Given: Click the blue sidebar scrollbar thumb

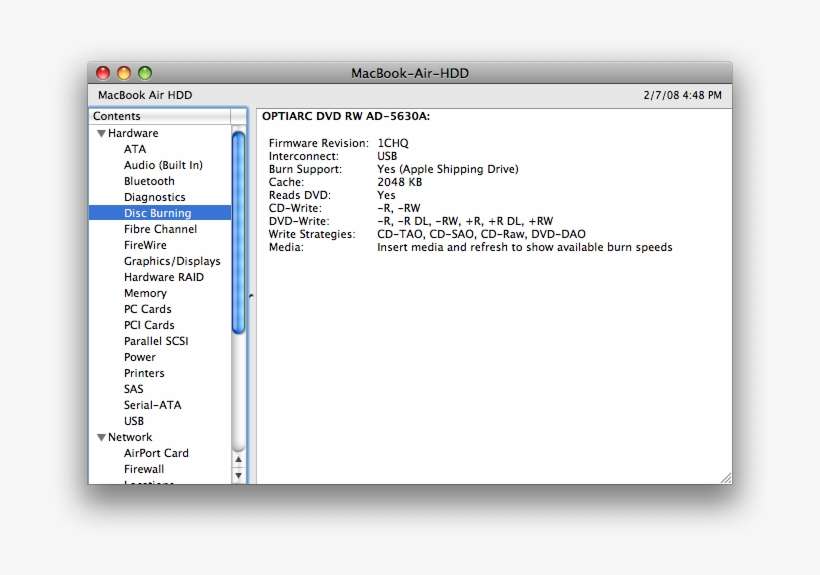Looking at the screenshot, I should tap(239, 232).
